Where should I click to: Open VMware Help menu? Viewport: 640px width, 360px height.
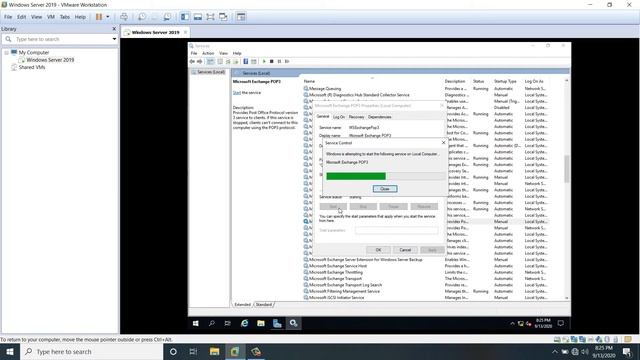[80, 17]
